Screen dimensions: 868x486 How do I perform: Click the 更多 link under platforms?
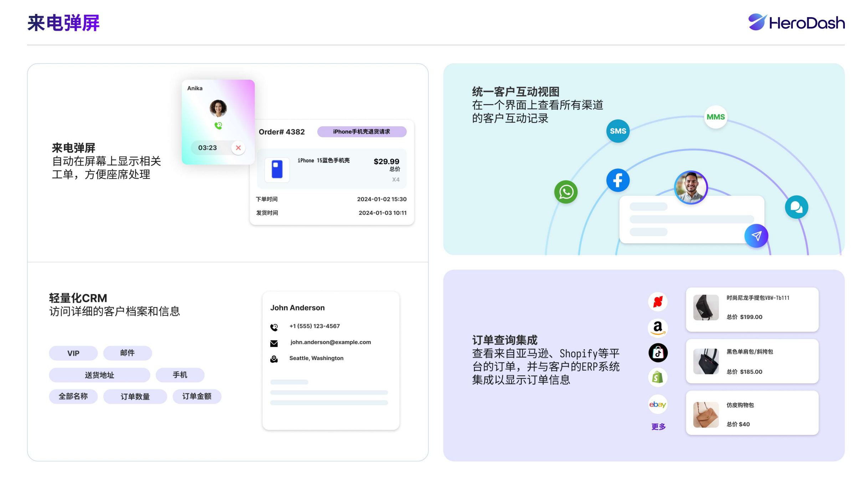coord(658,427)
